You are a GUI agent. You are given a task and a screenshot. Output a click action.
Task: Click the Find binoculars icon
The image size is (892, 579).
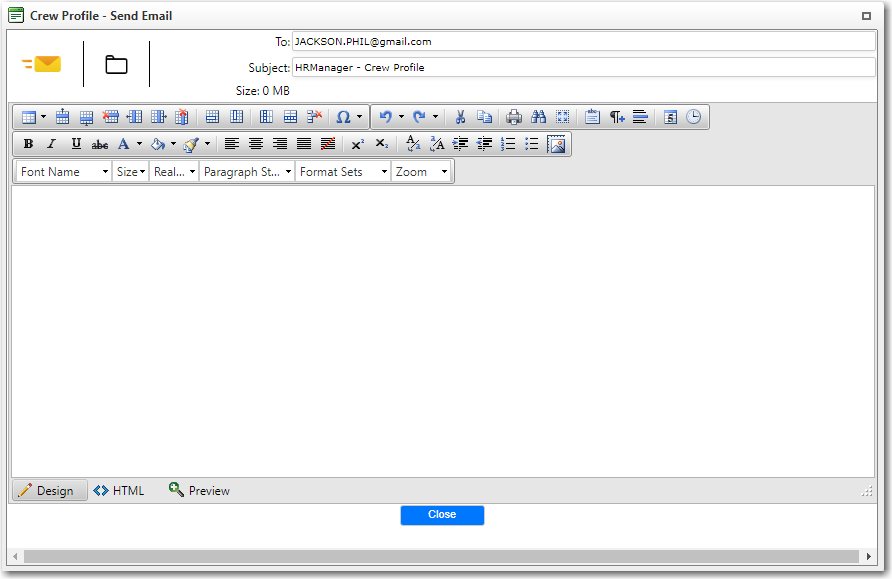[x=538, y=117]
